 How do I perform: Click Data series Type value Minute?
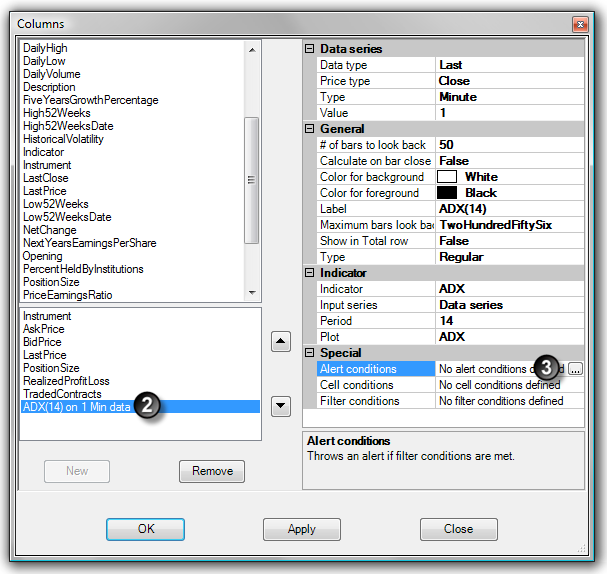point(509,97)
